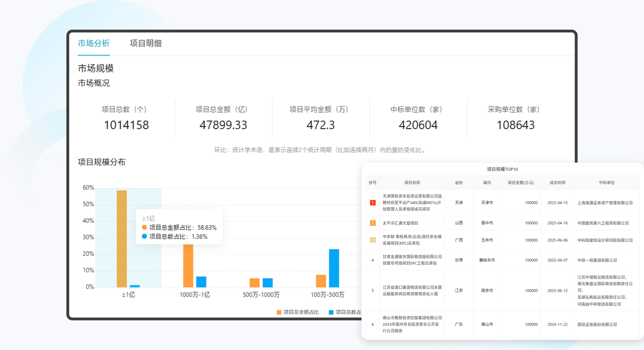
Task: Open the 天津国有资本投资运营有限公司 project entry
Action: 412,202
